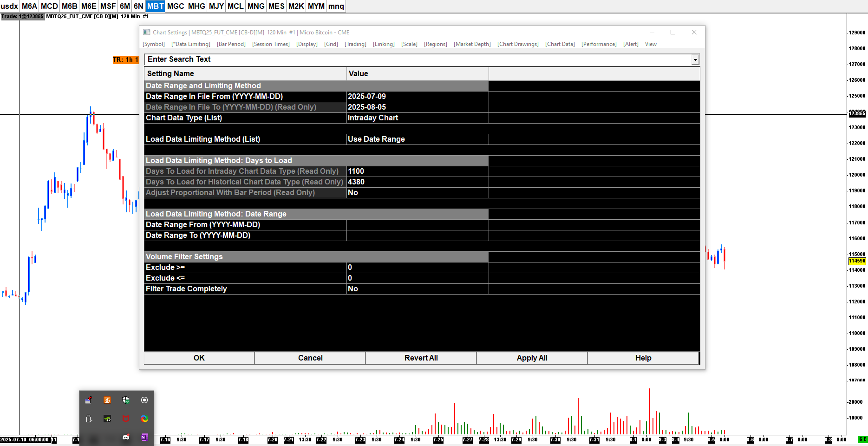The width and height of the screenshot is (868, 446).
Task: Toggle Filter Trade Completely value
Action: 418,289
